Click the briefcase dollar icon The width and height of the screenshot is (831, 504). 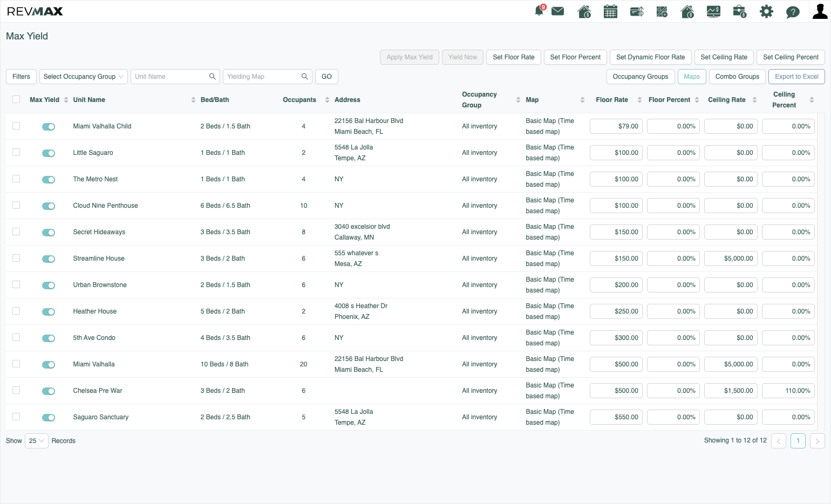point(740,11)
